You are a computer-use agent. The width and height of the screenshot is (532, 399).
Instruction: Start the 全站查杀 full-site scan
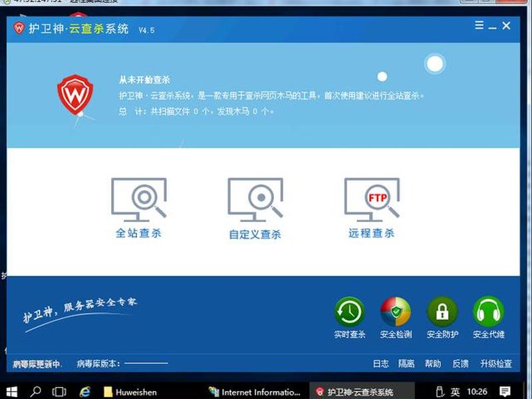(x=138, y=207)
